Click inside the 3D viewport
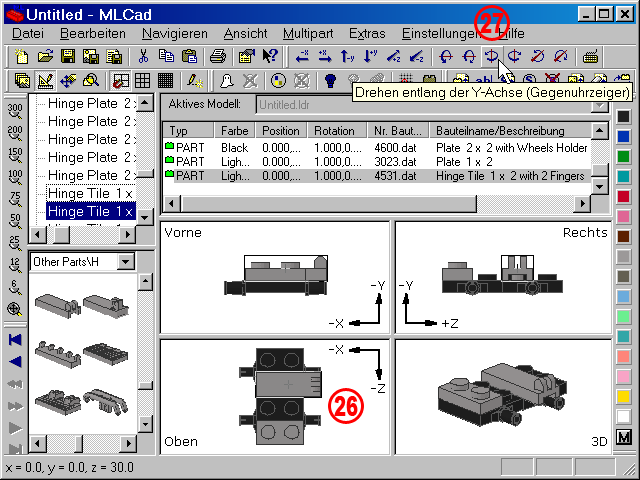 pyautogui.click(x=503, y=397)
